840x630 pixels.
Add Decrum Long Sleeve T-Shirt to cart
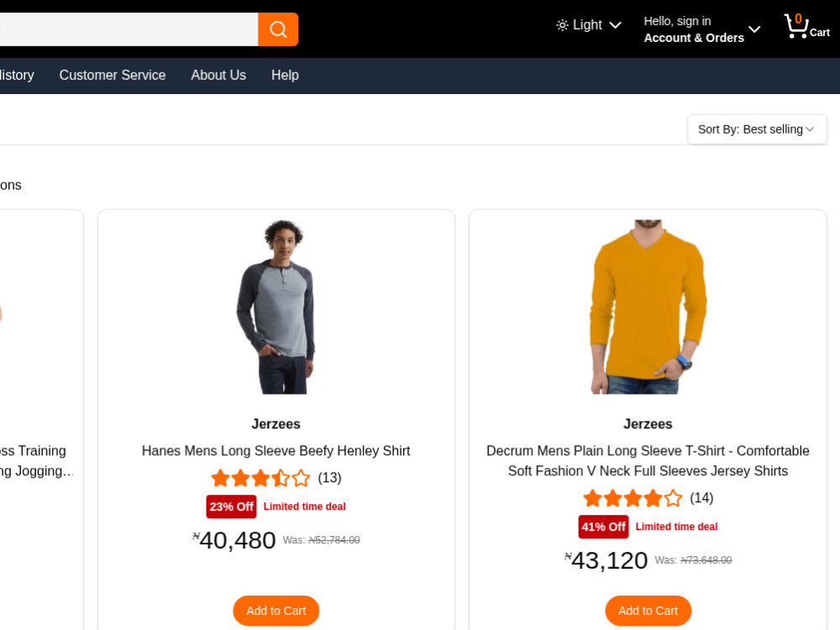(x=648, y=611)
